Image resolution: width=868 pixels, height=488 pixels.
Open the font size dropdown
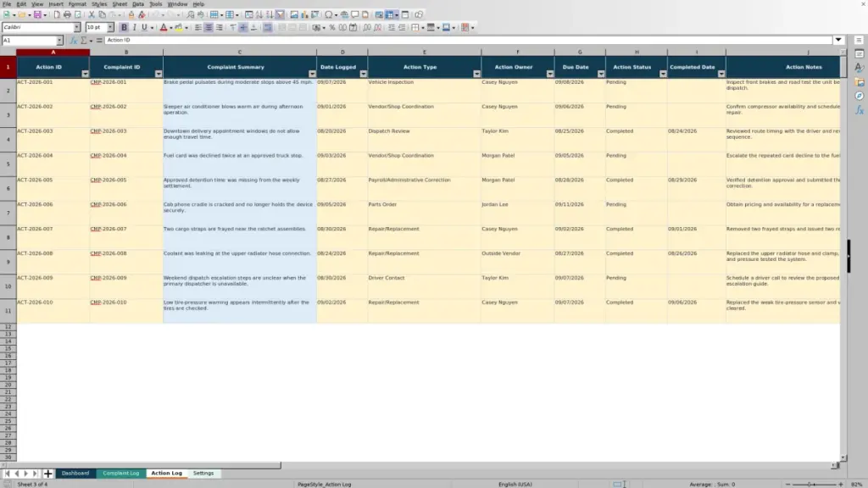(110, 27)
